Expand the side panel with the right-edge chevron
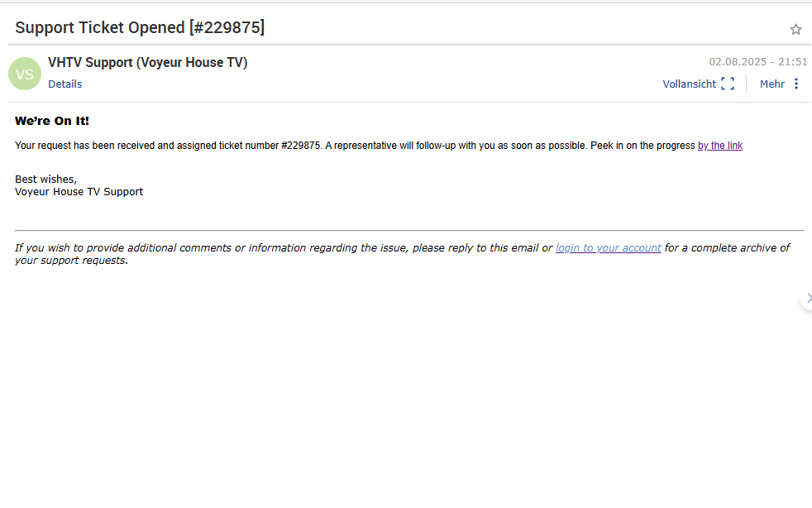 coord(807,298)
